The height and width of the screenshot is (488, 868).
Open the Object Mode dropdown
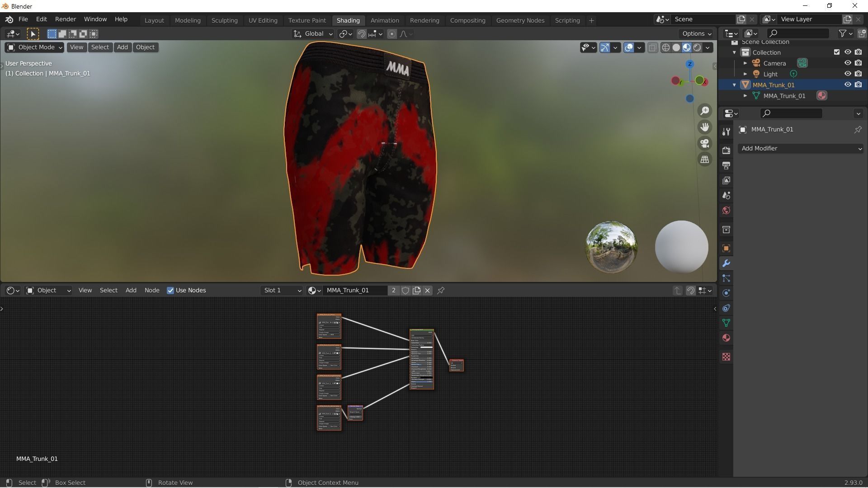(34, 47)
